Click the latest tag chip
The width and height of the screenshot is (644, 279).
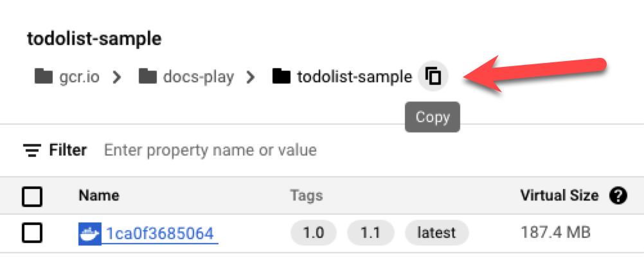[436, 233]
